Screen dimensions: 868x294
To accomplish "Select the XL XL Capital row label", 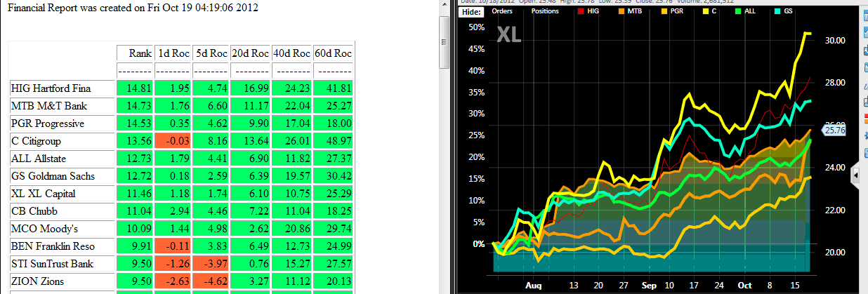I will pos(62,194).
